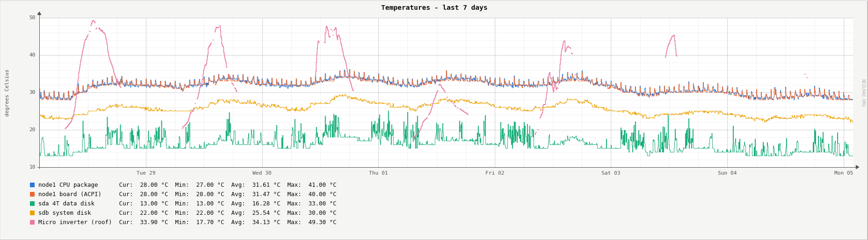Click the node1 board Avg value 31.47 °C
868x240 pixels.
coord(266,194)
